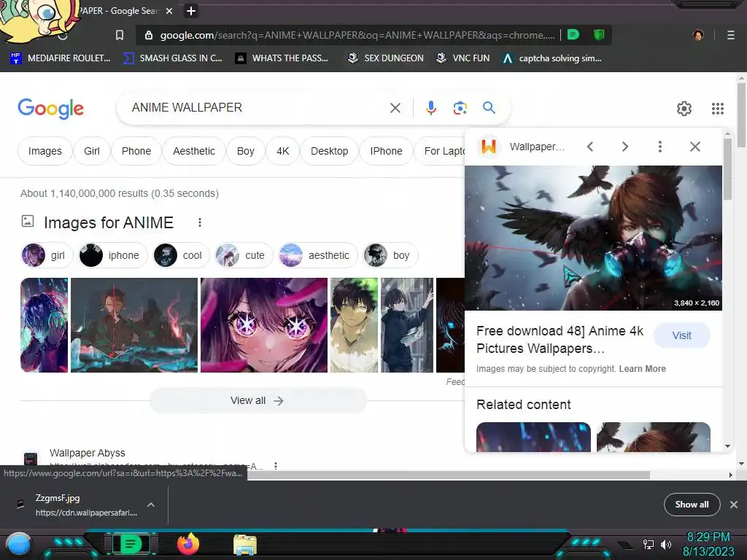
Task: Expand the ZzgmsF.jpg download options
Action: tap(151, 505)
